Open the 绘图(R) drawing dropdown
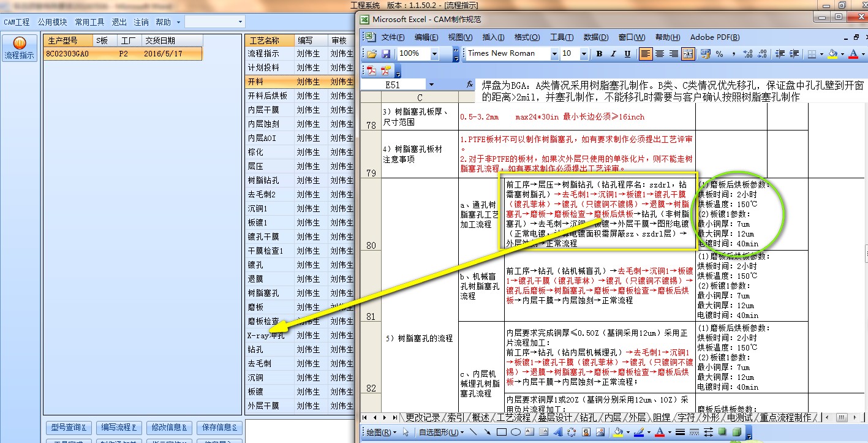 point(380,433)
